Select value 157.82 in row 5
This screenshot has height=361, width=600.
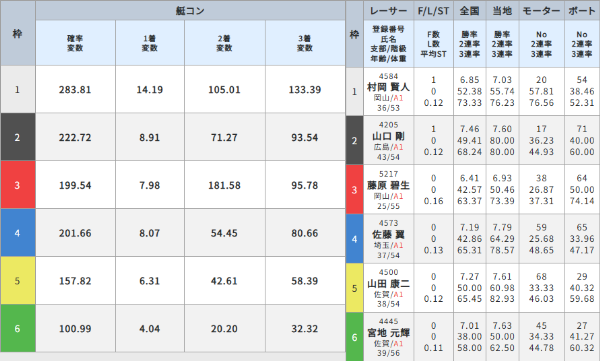75,281
